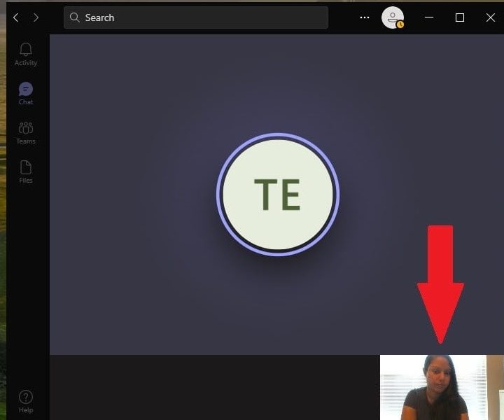This screenshot has height=420, width=504.
Task: Go back with the left arrow
Action: tap(15, 17)
